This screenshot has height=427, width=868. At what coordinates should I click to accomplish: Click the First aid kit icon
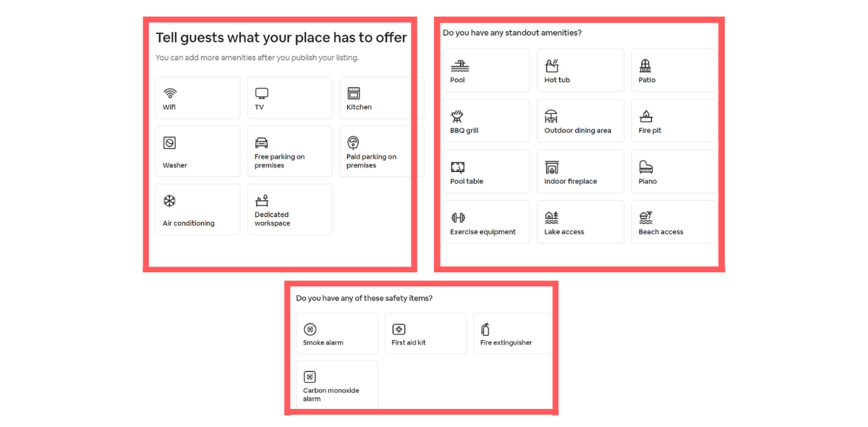click(399, 329)
